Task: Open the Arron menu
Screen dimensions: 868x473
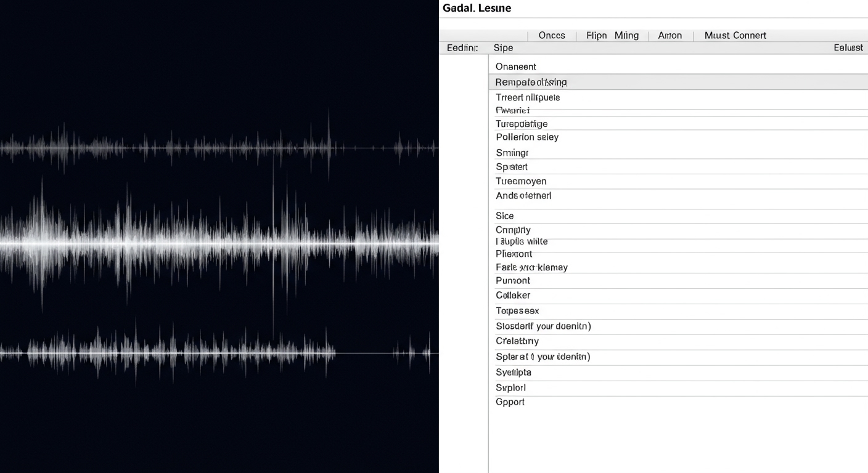Action: click(669, 35)
